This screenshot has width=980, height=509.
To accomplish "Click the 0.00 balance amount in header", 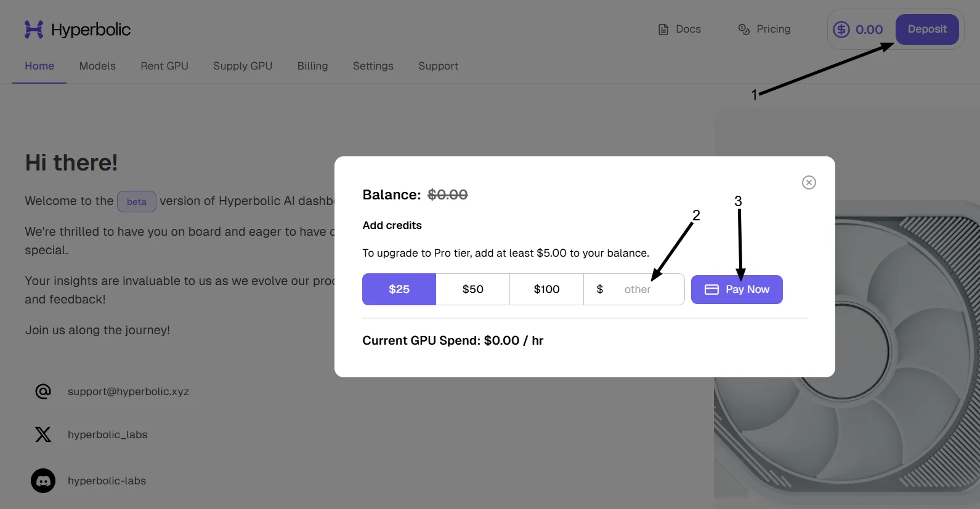I will [869, 30].
